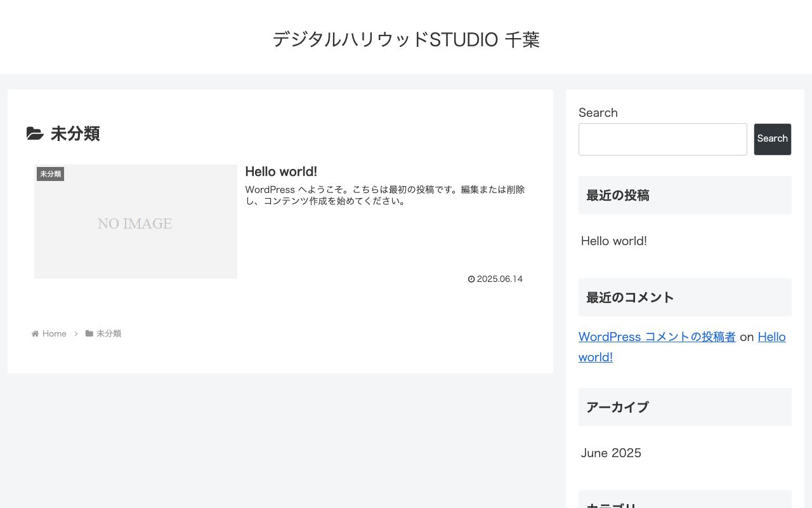812x508 pixels.
Task: Click the home icon in the breadcrumb trail
Action: [x=35, y=333]
